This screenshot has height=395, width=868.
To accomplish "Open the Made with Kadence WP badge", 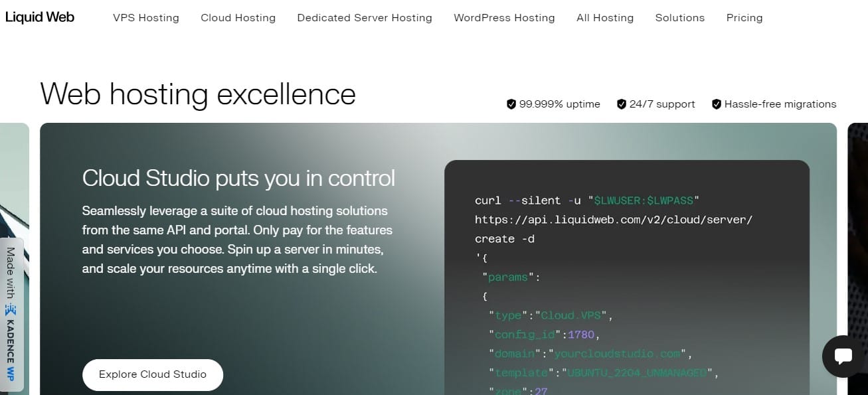I will pos(11,315).
